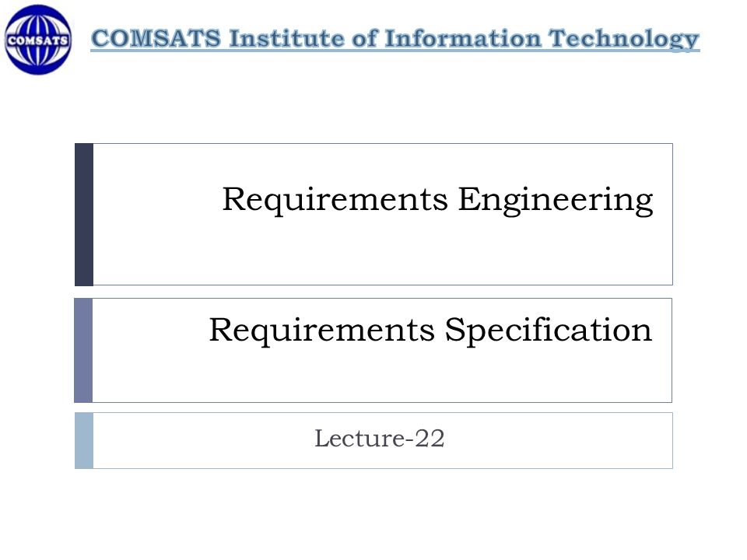Click the word "Engineering" in the main title
747x560 pixels.
tap(556, 201)
